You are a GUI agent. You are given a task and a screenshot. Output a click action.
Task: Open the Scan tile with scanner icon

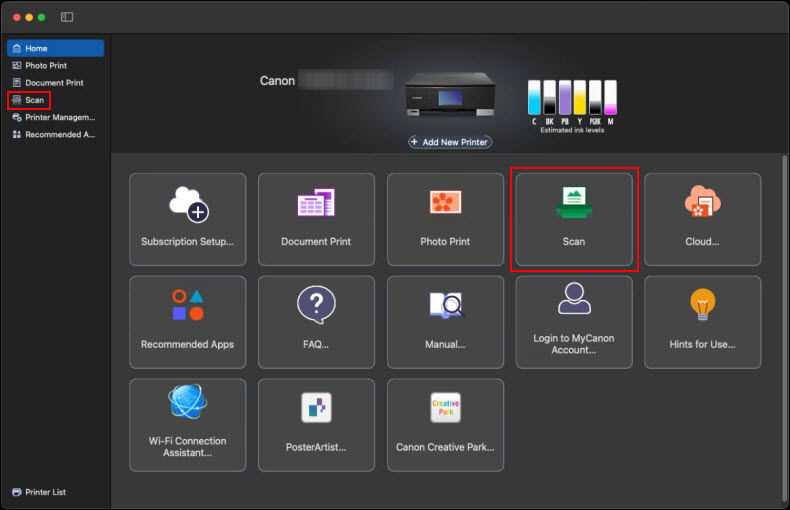tap(573, 219)
